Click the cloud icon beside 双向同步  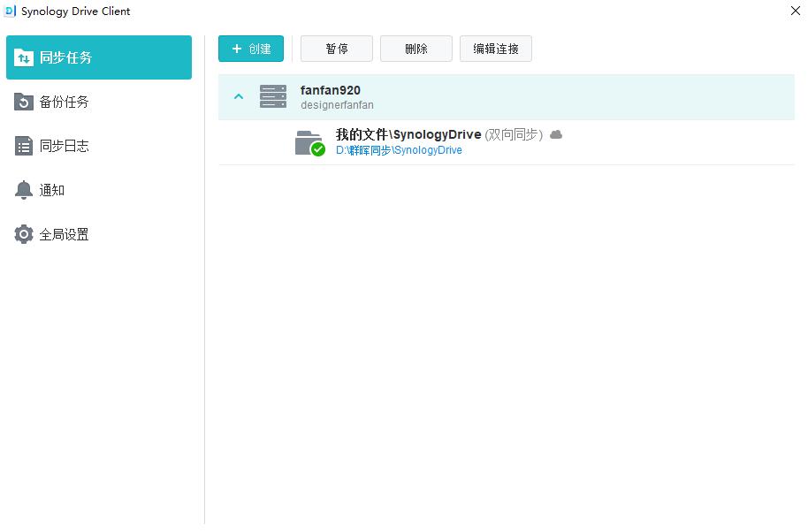[x=555, y=134]
